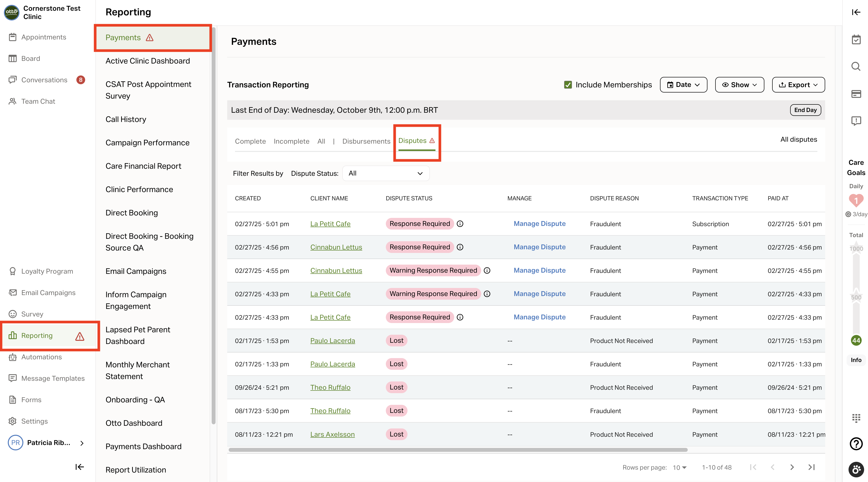Open Settings gear in the sidebar

(x=12, y=421)
